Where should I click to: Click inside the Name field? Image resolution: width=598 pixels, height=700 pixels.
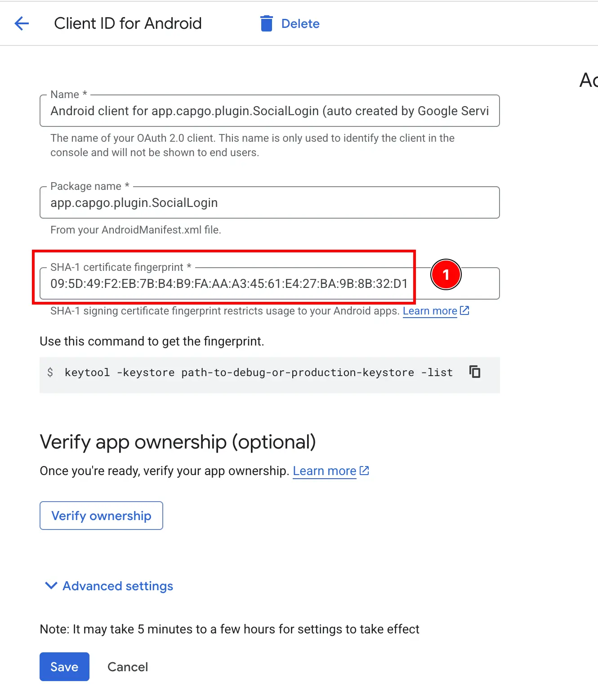(269, 111)
